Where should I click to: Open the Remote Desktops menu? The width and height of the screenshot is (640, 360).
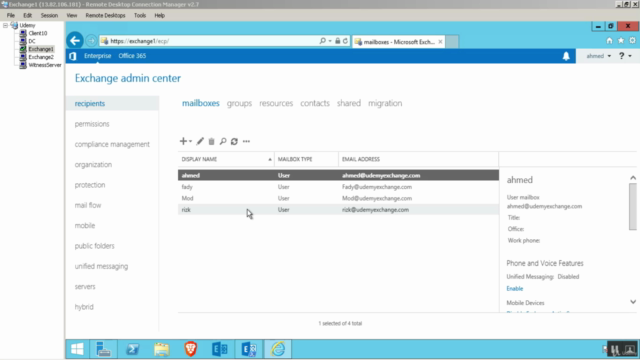105,16
